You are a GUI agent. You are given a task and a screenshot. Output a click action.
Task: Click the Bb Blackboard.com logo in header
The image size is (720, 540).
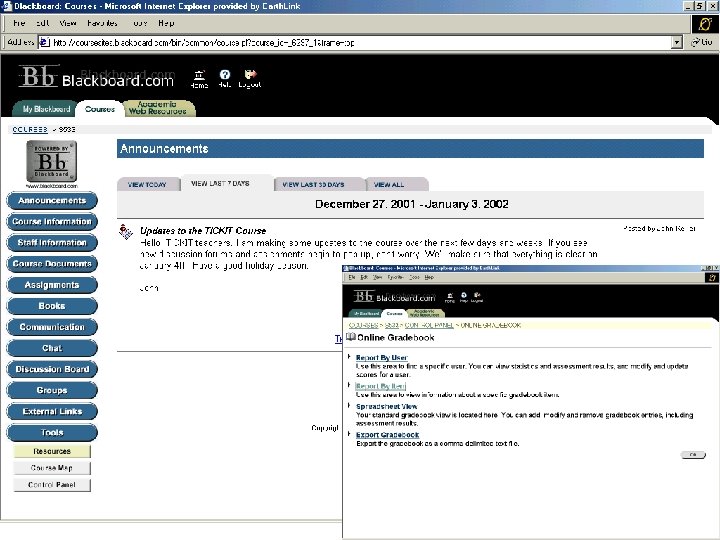(96, 77)
